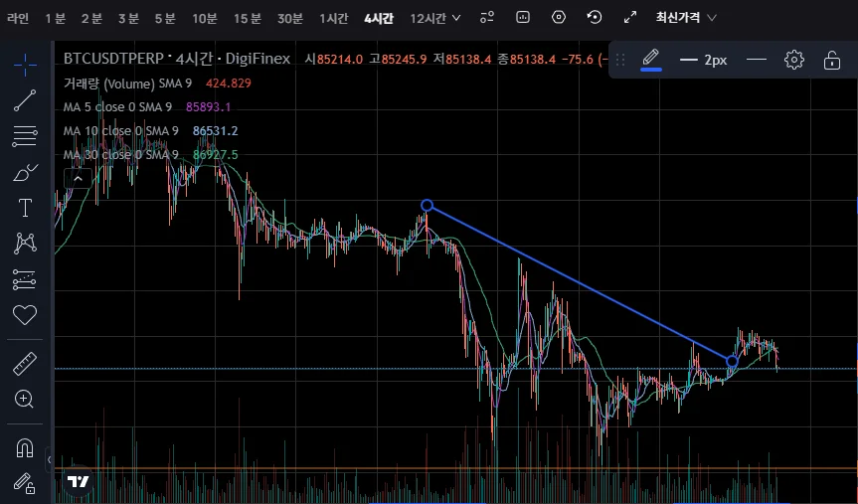Viewport: 858px width, 504px height.
Task: Collapse the indicator legend chevron
Action: tap(78, 178)
